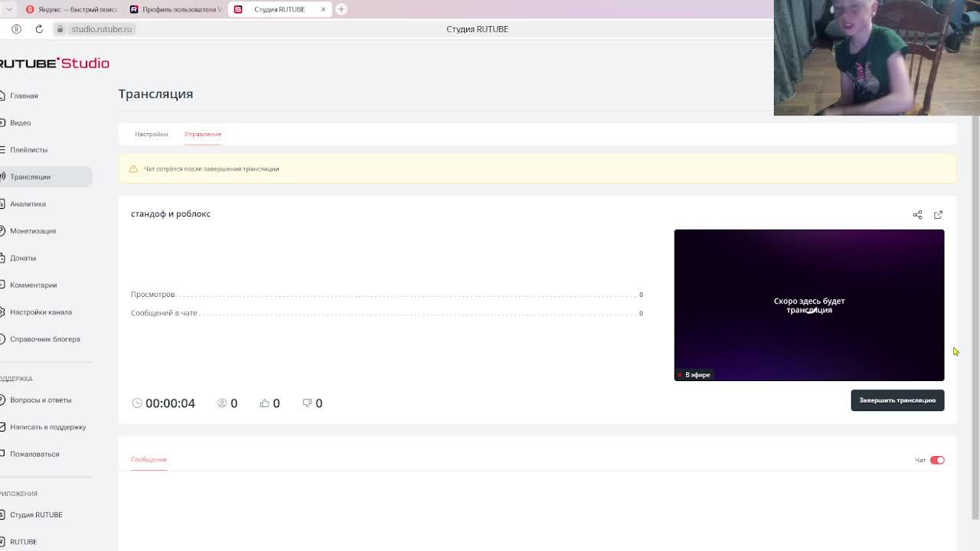Open Главная in sidebar
The width and height of the screenshot is (980, 551).
(24, 96)
